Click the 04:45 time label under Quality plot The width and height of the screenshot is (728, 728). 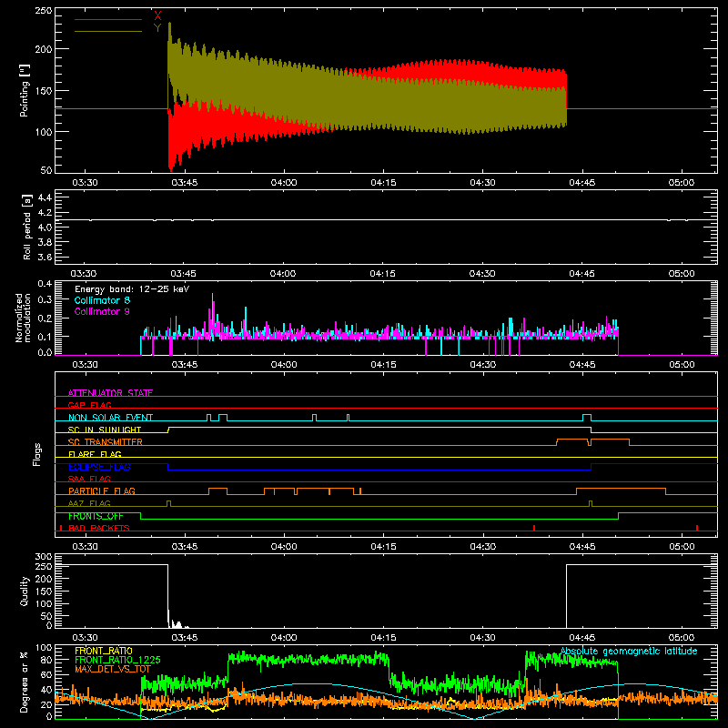(x=582, y=638)
